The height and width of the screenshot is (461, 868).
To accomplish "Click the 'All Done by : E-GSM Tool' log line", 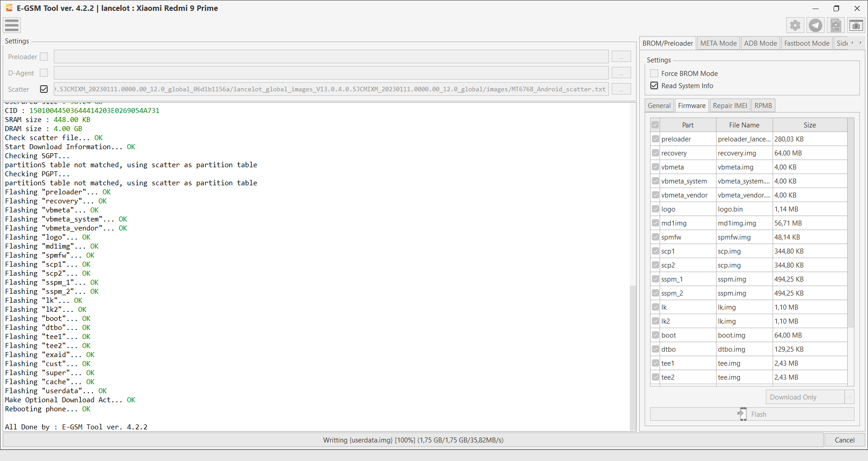I will 76,427.
